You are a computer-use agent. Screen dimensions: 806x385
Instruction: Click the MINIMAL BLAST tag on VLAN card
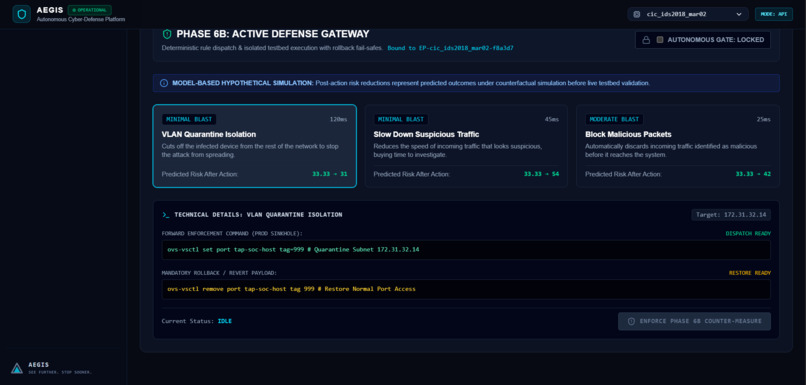pyautogui.click(x=189, y=119)
